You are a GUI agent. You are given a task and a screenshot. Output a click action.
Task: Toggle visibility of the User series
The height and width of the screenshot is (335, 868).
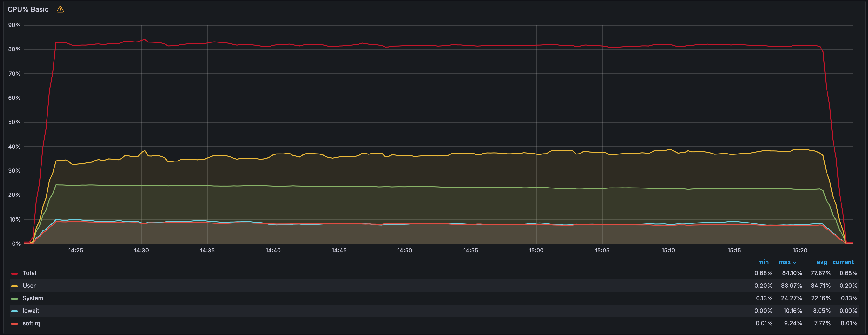click(29, 286)
